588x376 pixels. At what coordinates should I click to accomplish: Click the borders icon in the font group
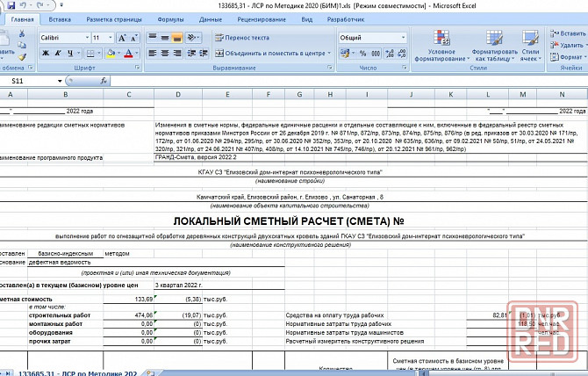[90, 53]
